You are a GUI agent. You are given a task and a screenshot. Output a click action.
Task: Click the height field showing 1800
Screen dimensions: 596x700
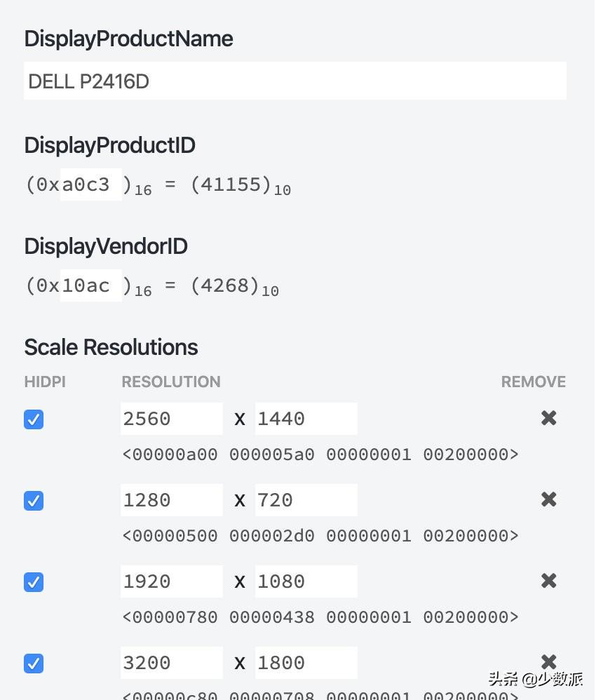coord(306,663)
